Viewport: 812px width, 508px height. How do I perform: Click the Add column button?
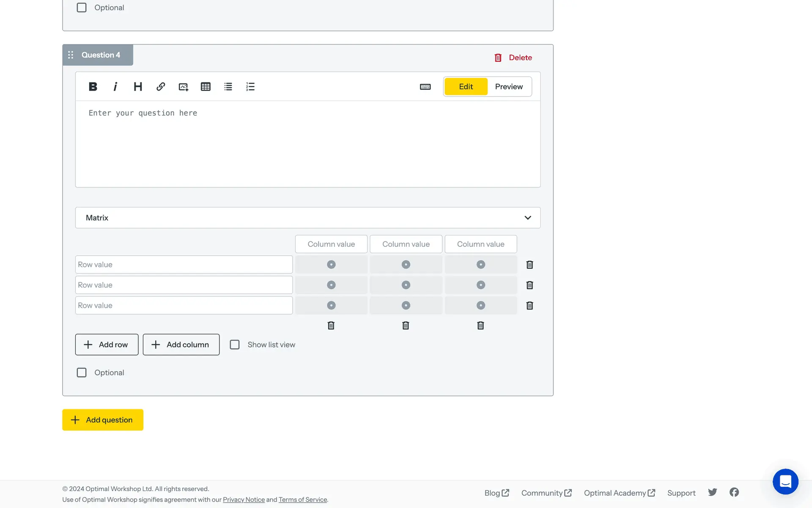[181, 345]
